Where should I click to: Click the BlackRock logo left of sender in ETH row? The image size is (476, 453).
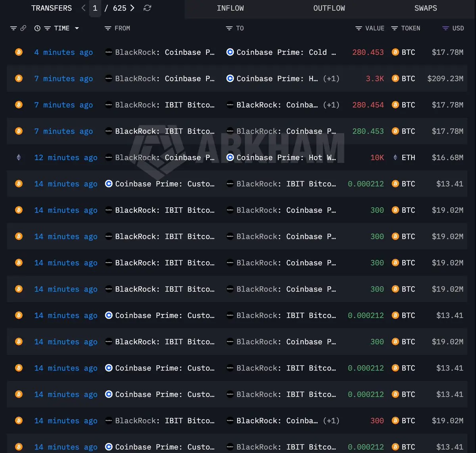108,157
